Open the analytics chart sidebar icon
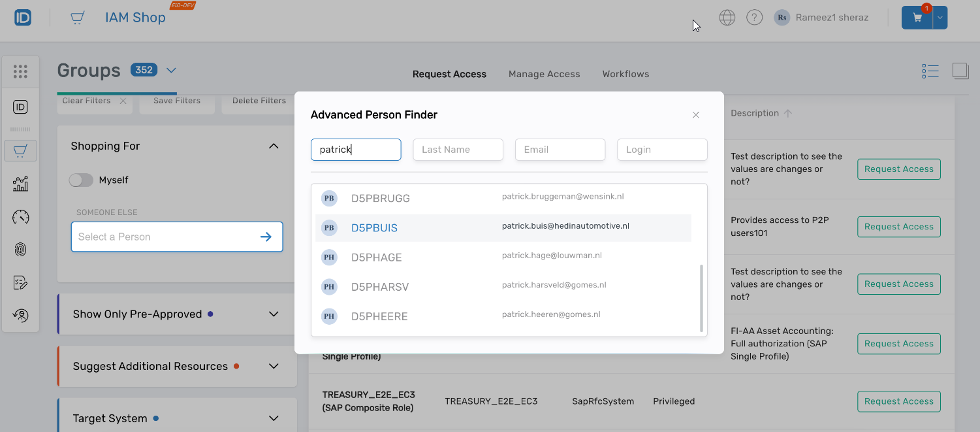Viewport: 980px width, 432px height. tap(20, 184)
